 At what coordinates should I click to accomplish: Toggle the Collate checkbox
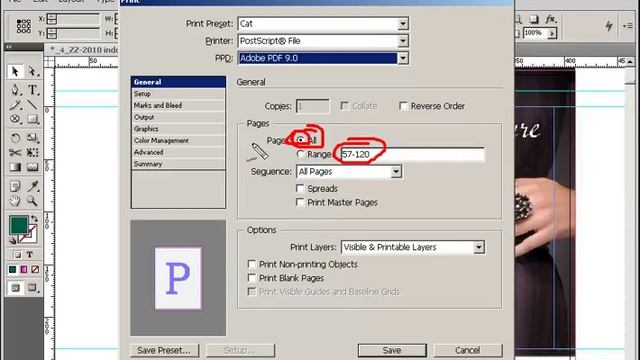tap(344, 106)
